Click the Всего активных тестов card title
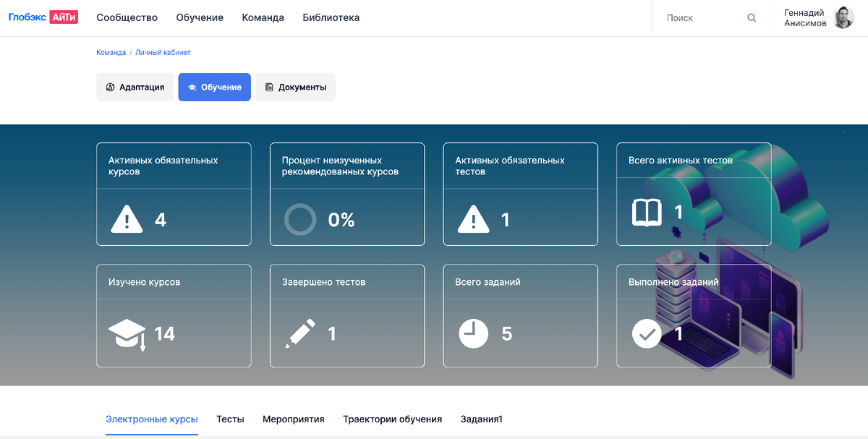868x439 pixels. (681, 160)
